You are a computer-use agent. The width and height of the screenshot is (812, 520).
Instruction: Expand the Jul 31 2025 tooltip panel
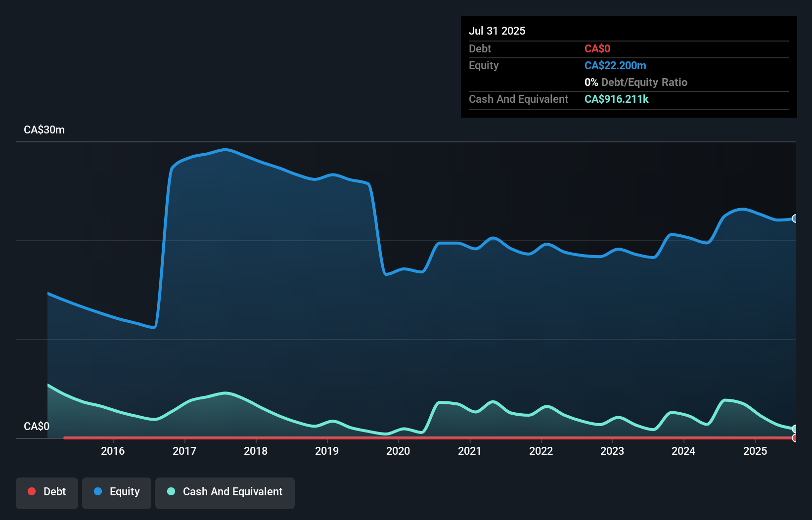tap(497, 31)
